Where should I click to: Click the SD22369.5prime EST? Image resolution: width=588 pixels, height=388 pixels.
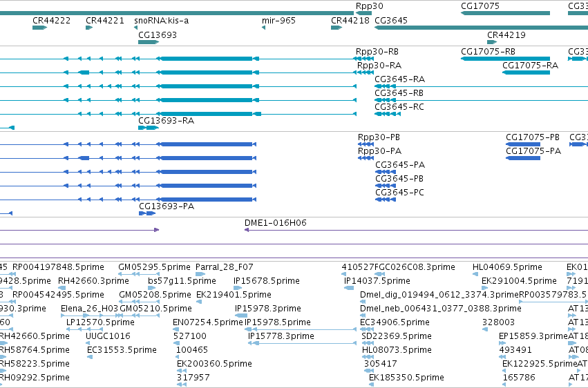point(368,343)
